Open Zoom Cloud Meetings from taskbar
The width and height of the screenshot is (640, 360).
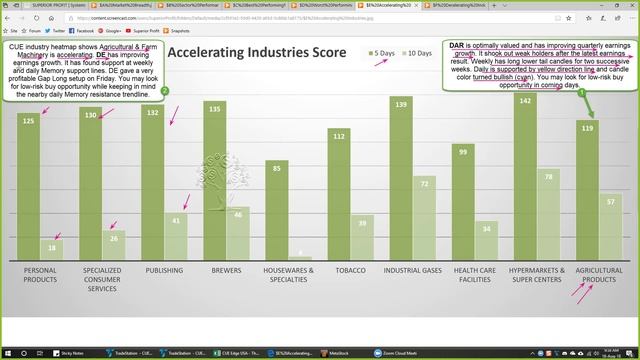(x=396, y=353)
